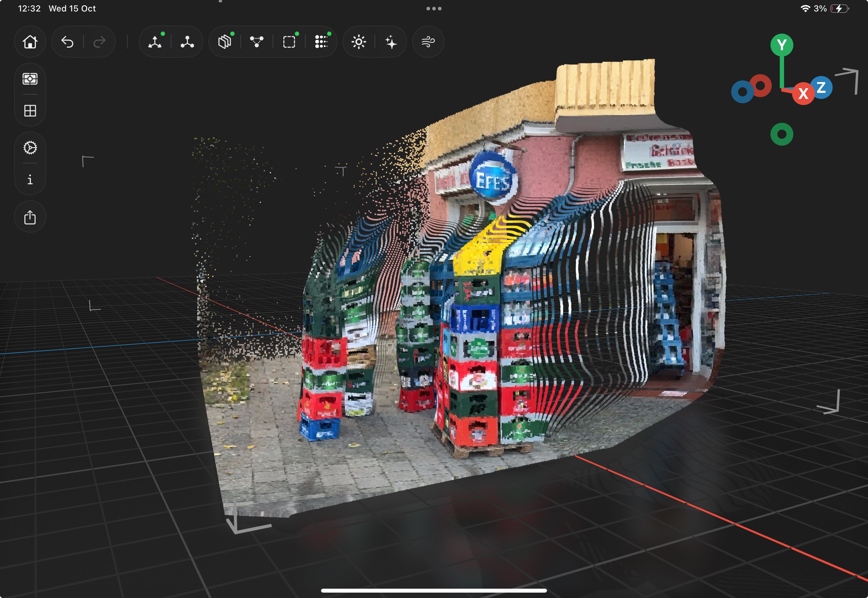The image size is (868, 598).
Task: Toggle the dotted point density mode
Action: click(x=321, y=42)
